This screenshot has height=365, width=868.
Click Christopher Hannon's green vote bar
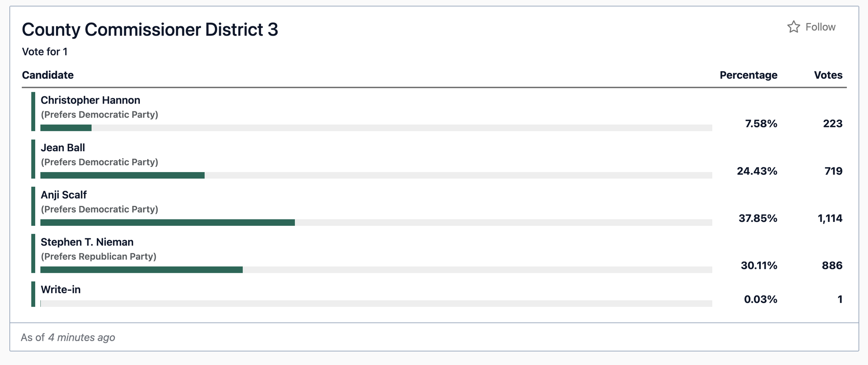click(66, 128)
